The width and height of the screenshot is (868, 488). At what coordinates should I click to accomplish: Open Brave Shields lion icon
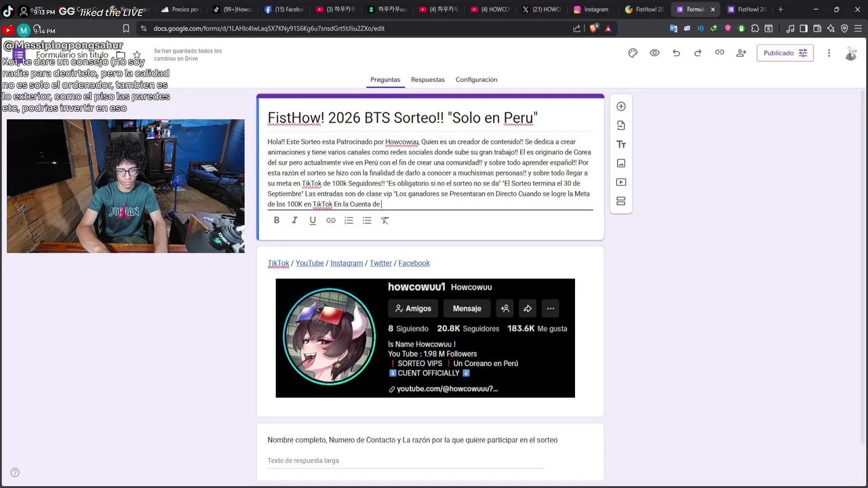[x=595, y=28]
